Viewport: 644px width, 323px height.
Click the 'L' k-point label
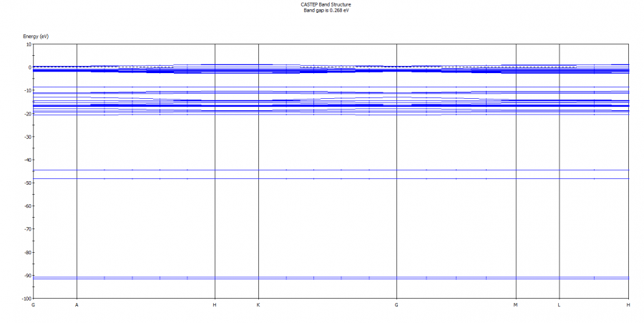(x=559, y=305)
